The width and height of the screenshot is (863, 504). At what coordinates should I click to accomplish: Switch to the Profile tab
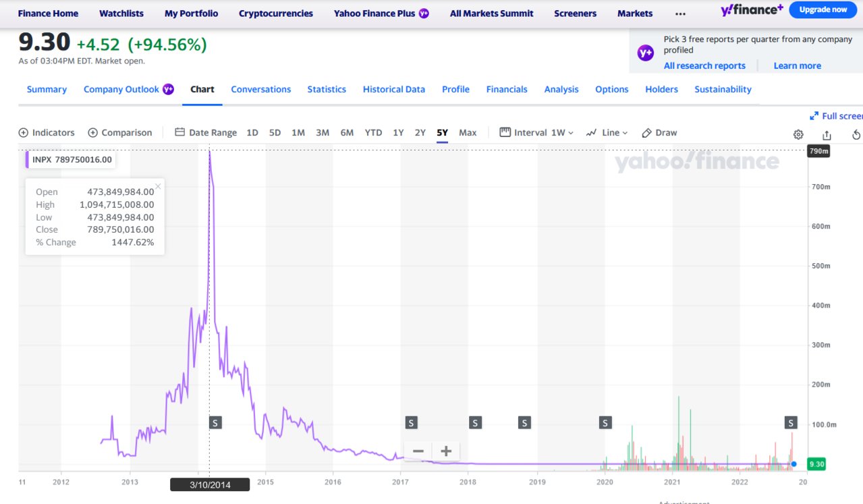(455, 89)
